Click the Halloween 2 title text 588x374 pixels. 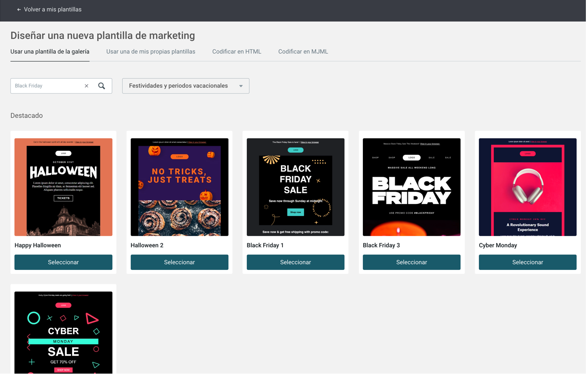pos(147,246)
